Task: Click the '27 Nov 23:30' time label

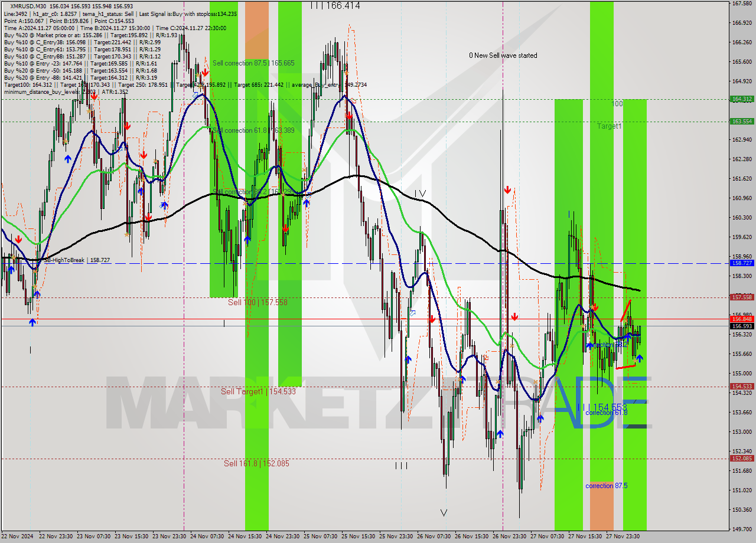Action: click(622, 537)
